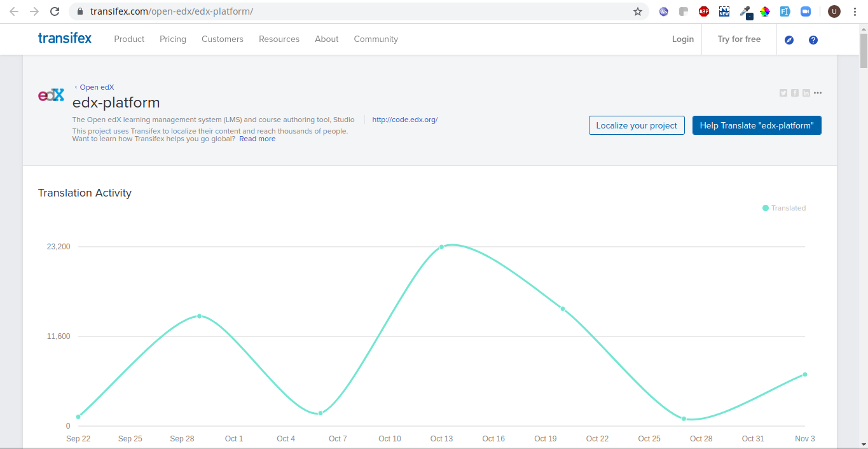This screenshot has width=868, height=449.
Task: Share the project on Facebook
Action: 795,93
